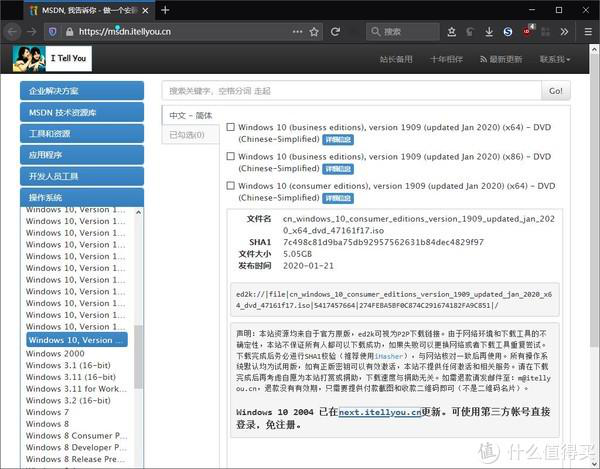Select Windows 3.2 (16-bit) in list

pos(68,401)
